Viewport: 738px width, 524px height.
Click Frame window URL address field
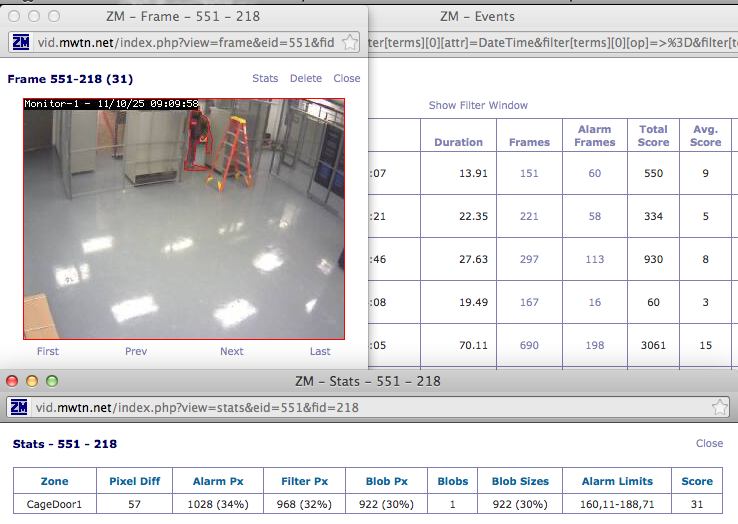186,42
